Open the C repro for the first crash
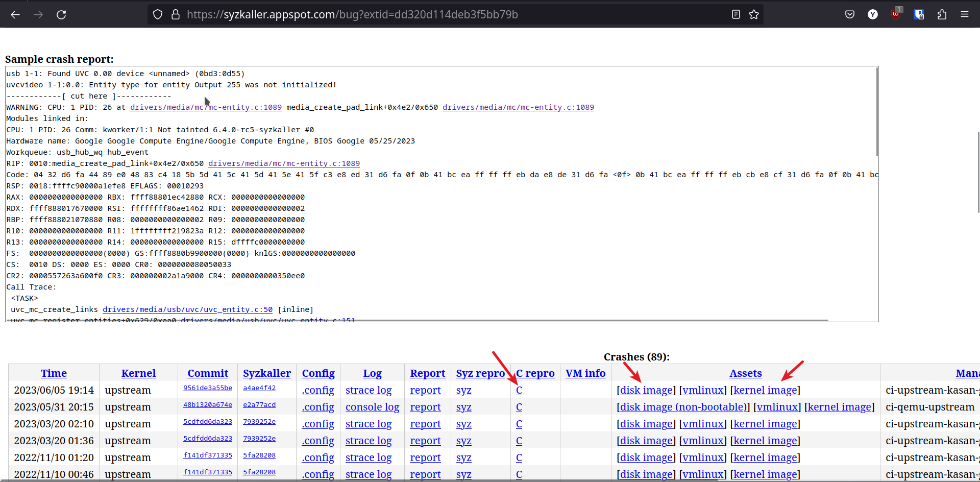The height and width of the screenshot is (482, 980). [x=519, y=390]
